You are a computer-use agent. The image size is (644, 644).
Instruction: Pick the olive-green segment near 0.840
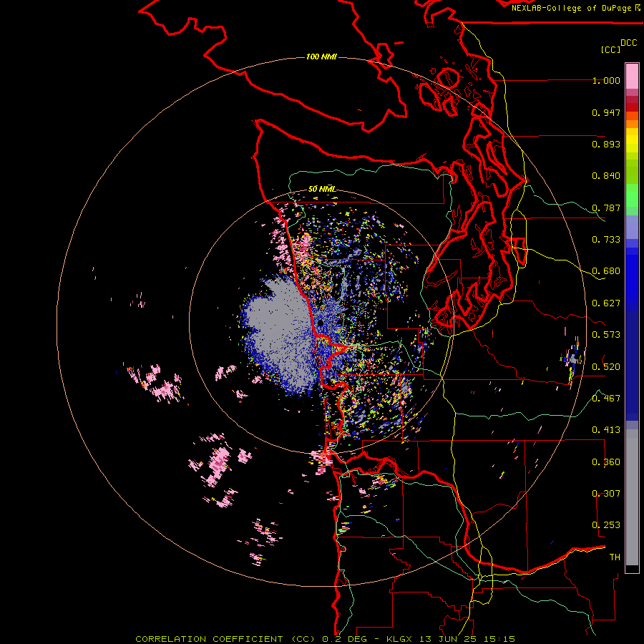632,171
